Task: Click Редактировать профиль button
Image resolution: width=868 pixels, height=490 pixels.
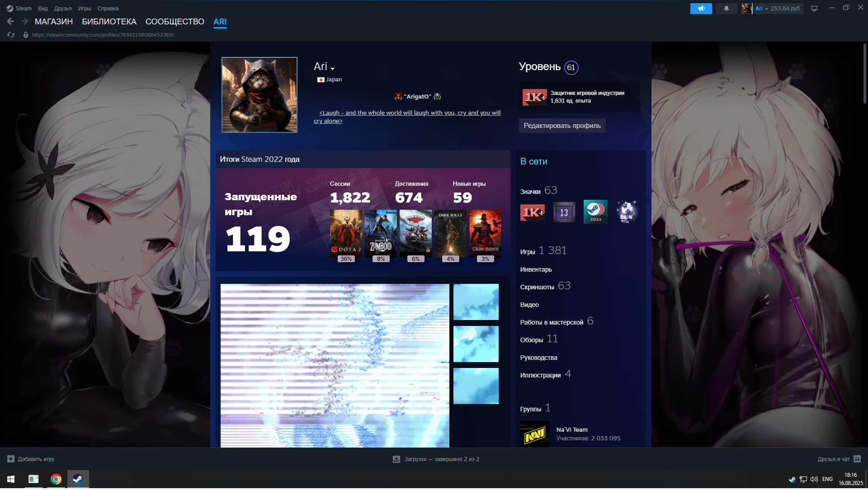Action: click(562, 126)
